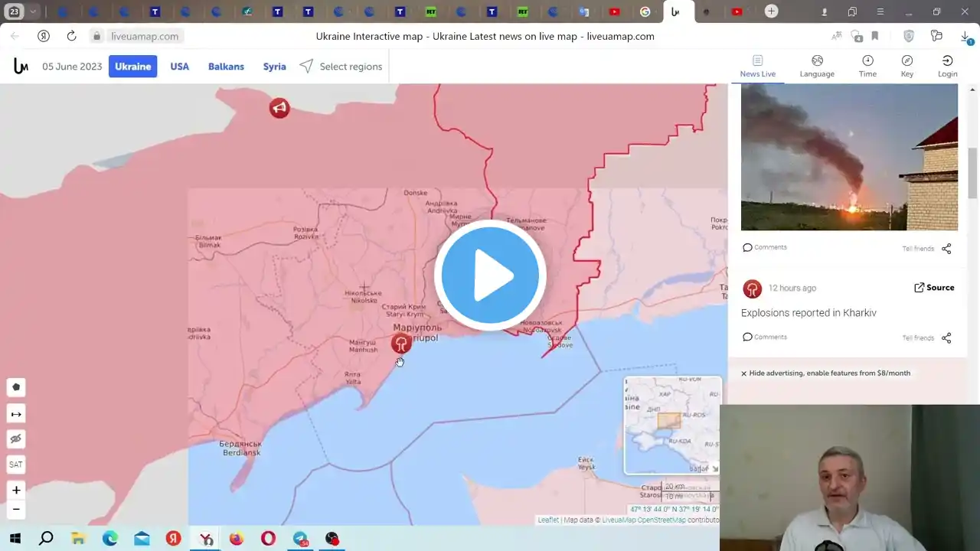
Task: Open OBS Studio from the taskbar
Action: pos(332,539)
